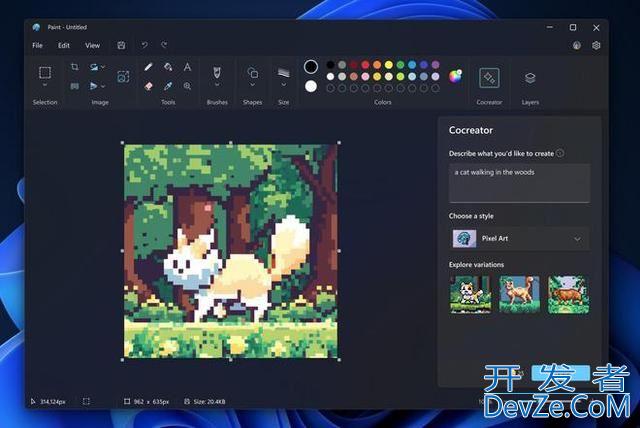Pick the orange color swatch
640x428 pixels.
pyautogui.click(x=377, y=64)
